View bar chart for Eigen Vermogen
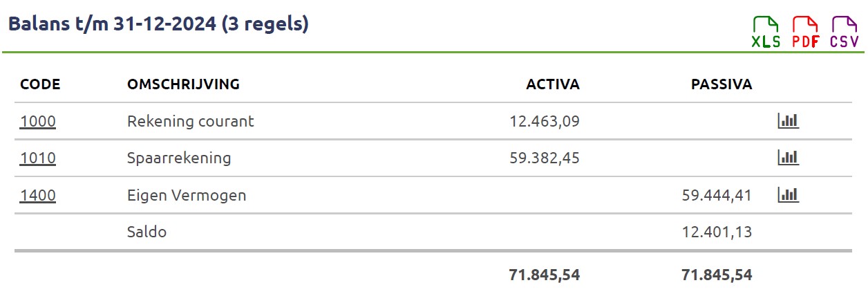 pyautogui.click(x=788, y=196)
